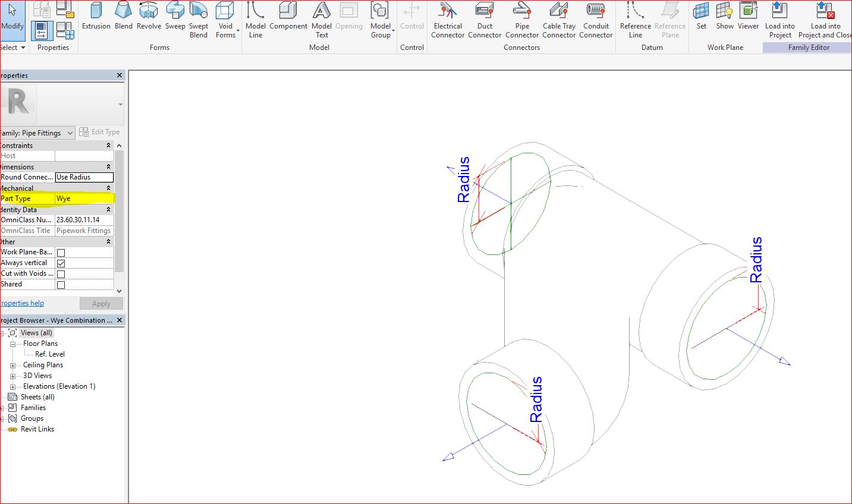Check the Shared family checkbox

pos(60,284)
